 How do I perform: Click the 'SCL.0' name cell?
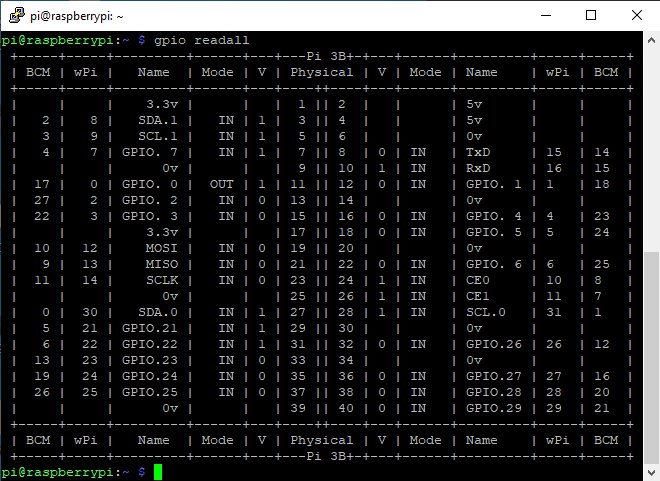(486, 312)
